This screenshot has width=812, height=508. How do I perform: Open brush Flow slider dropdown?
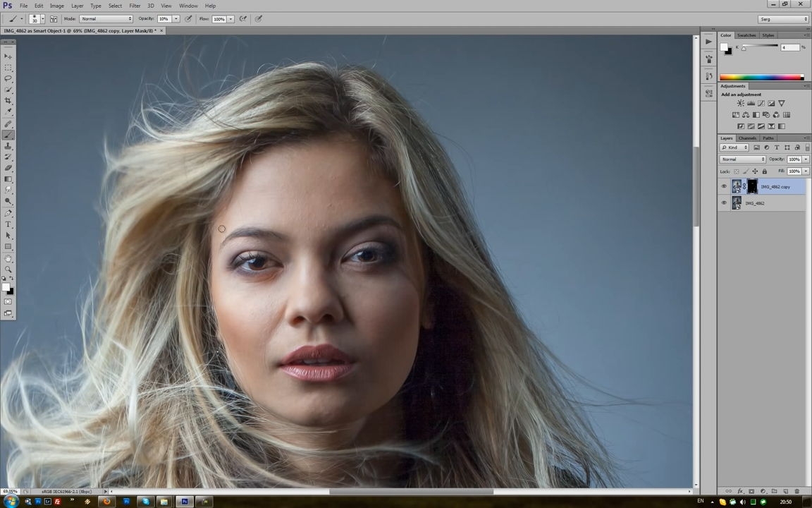(230, 18)
